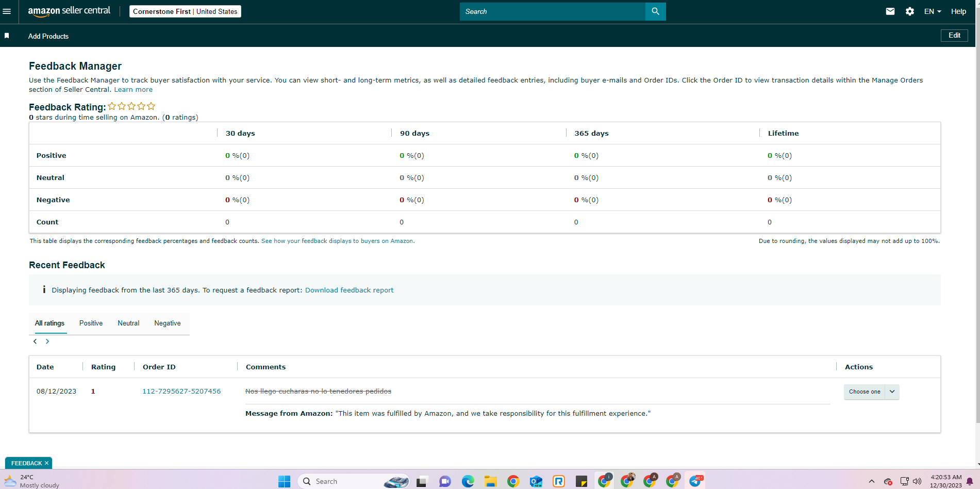
Task: Click the Comments column header
Action: [265, 367]
